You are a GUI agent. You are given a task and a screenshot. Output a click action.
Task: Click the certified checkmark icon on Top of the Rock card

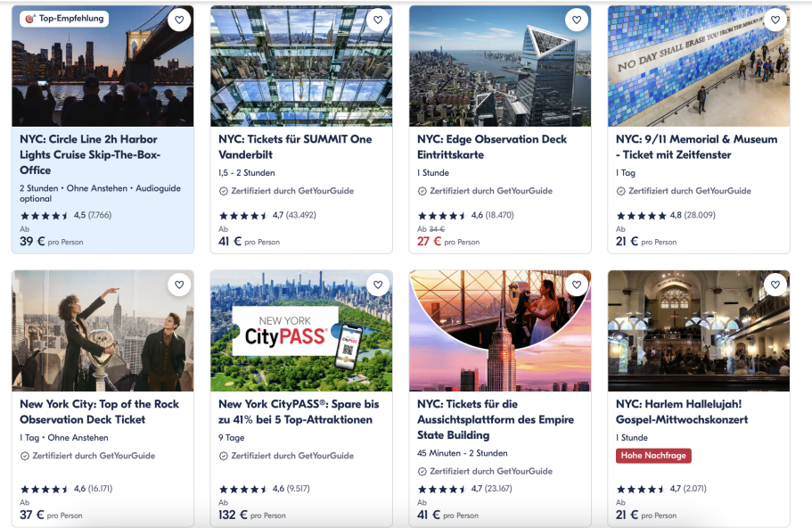pos(24,456)
